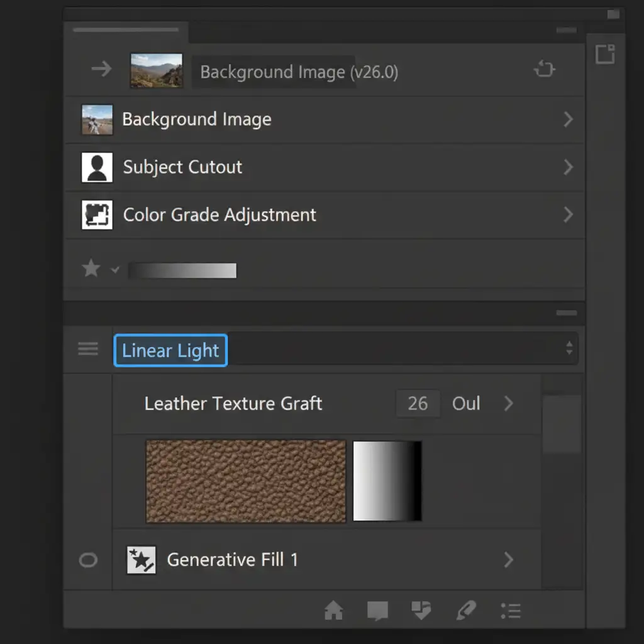Expand the Background Image layer chevron
This screenshot has width=644, height=644.
click(568, 119)
